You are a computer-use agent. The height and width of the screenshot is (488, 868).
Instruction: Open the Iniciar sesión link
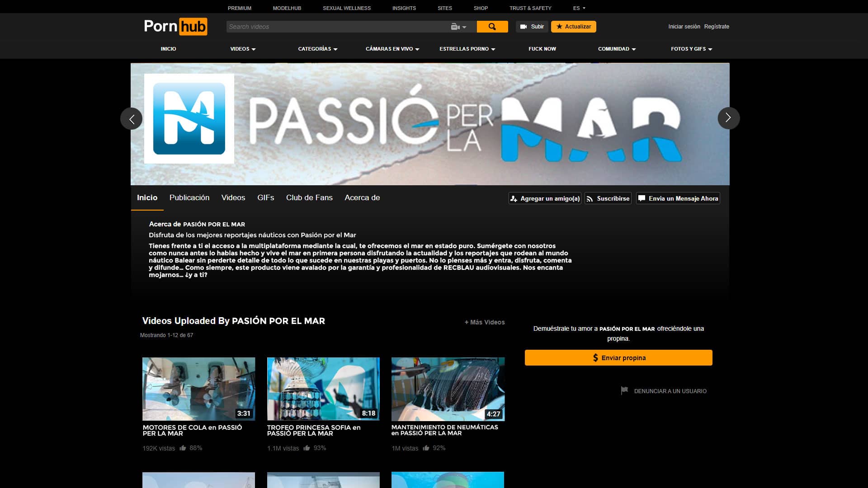coord(684,27)
